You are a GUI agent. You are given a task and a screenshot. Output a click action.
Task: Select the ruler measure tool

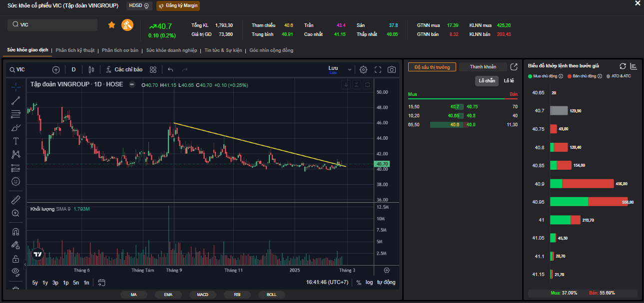15,200
